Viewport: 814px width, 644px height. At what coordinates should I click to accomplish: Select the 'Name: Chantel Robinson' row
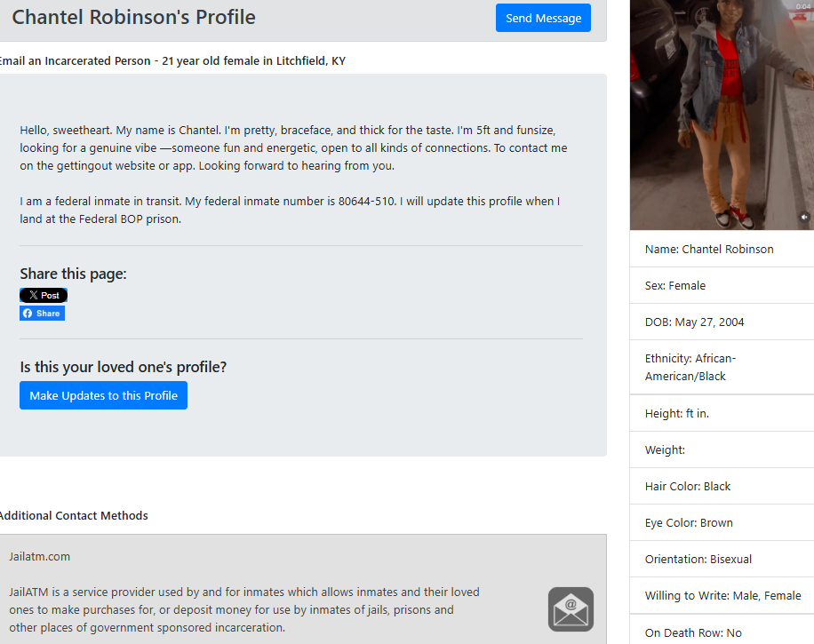tap(722, 249)
